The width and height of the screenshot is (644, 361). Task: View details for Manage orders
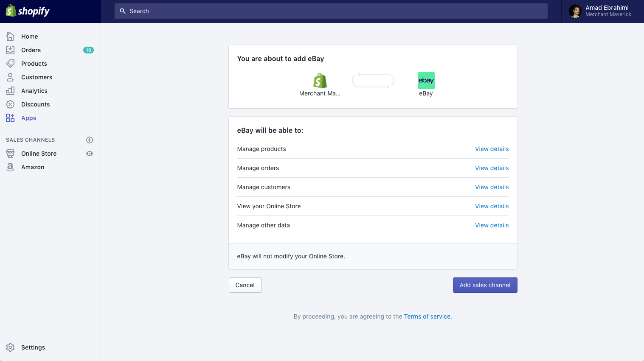tap(492, 168)
